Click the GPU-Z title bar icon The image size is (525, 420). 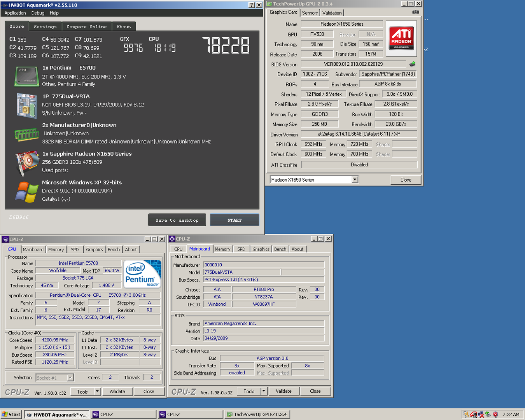pos(269,4)
